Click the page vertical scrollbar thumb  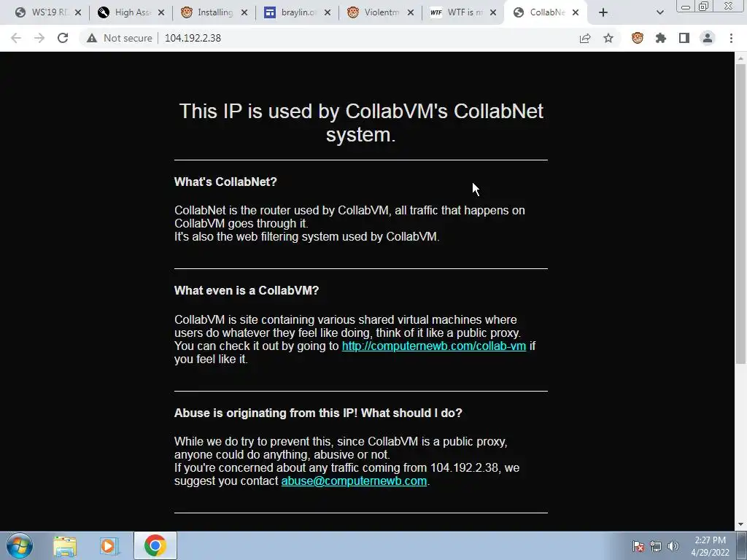[x=740, y=214]
